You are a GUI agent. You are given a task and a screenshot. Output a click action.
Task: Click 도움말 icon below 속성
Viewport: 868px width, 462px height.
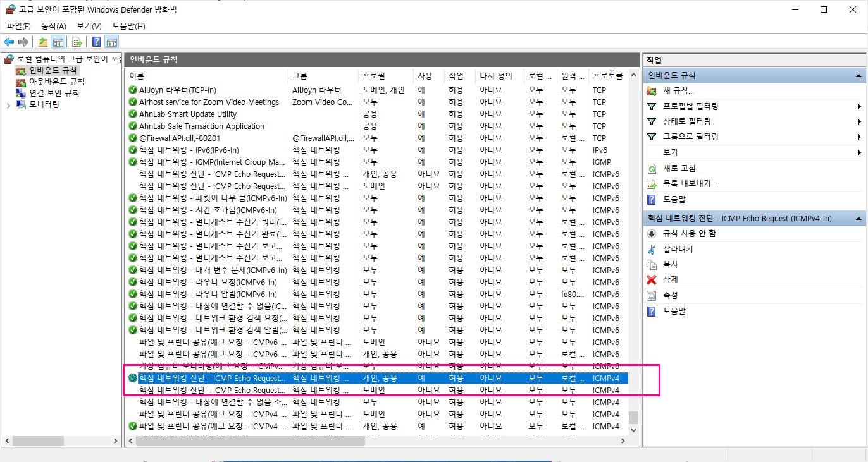(652, 311)
